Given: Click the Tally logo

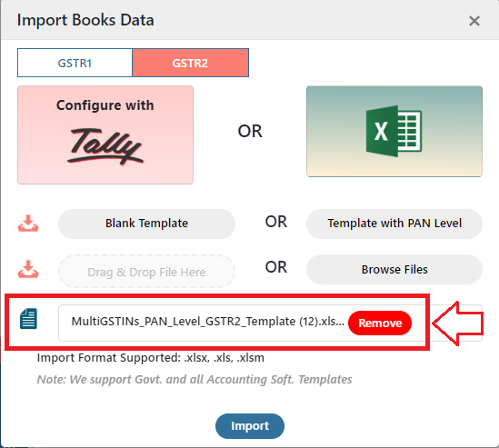Looking at the screenshot, I should [105, 146].
